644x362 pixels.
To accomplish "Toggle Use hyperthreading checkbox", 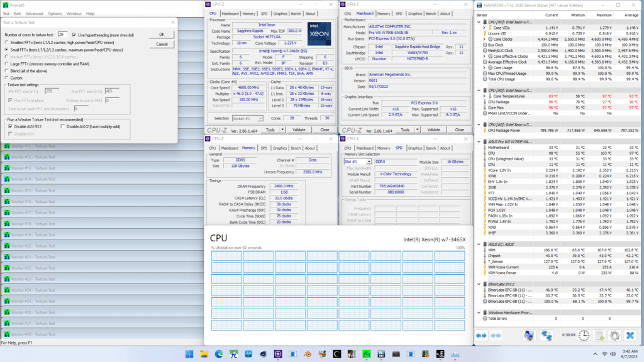I will pos(74,35).
